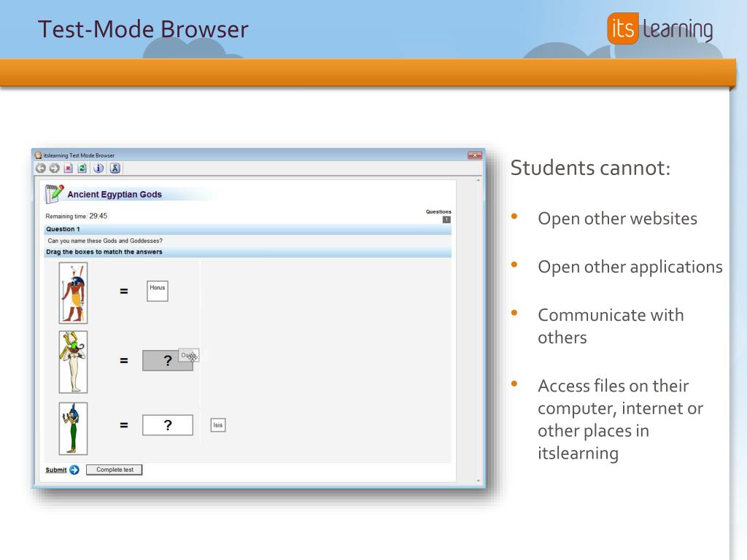Click the 'Ancient Egyptian Gods' title

point(115,194)
